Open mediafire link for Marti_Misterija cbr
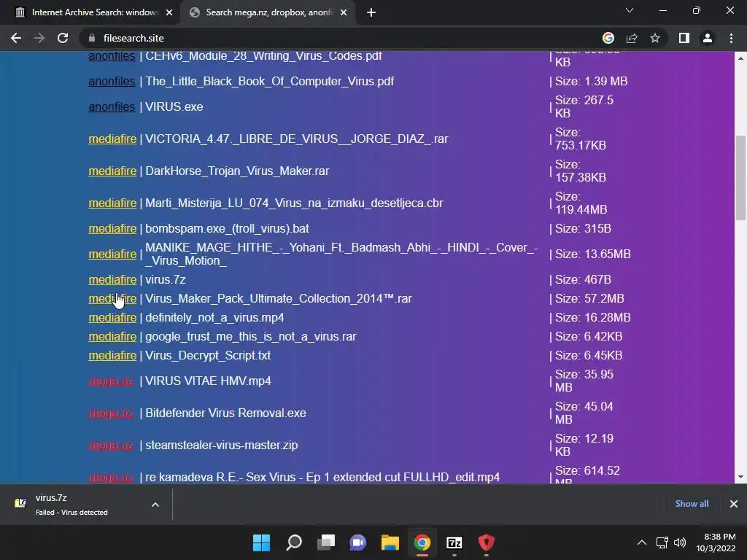The width and height of the screenshot is (747, 560). 112,203
